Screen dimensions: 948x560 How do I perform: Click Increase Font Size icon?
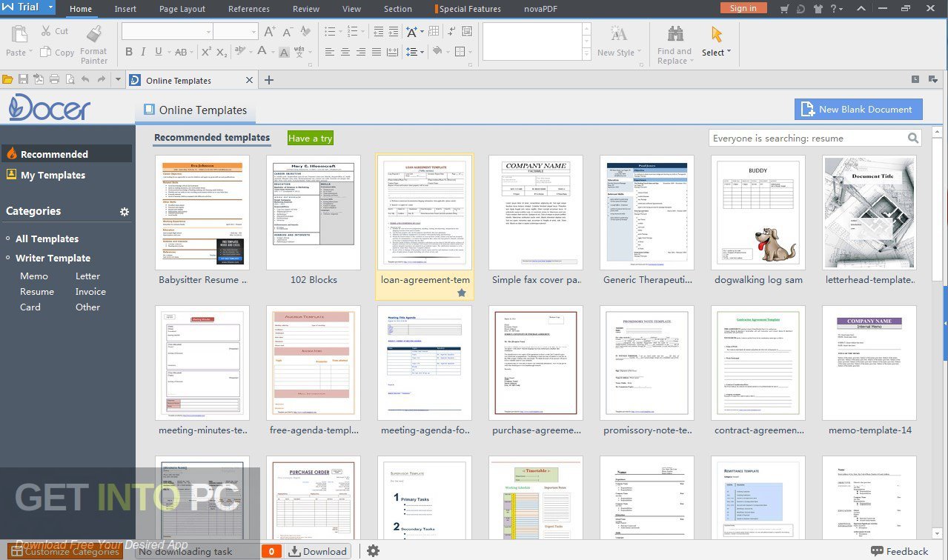[270, 31]
